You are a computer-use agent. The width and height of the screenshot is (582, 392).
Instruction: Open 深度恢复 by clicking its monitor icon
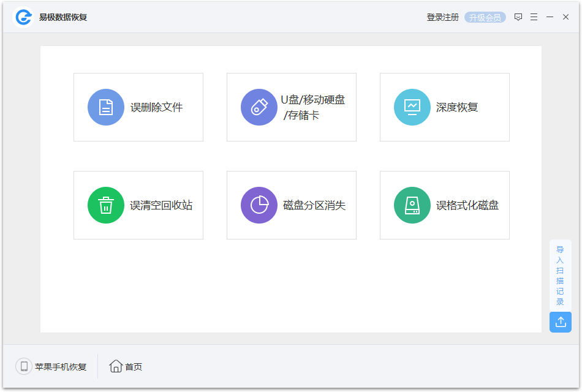coord(412,107)
